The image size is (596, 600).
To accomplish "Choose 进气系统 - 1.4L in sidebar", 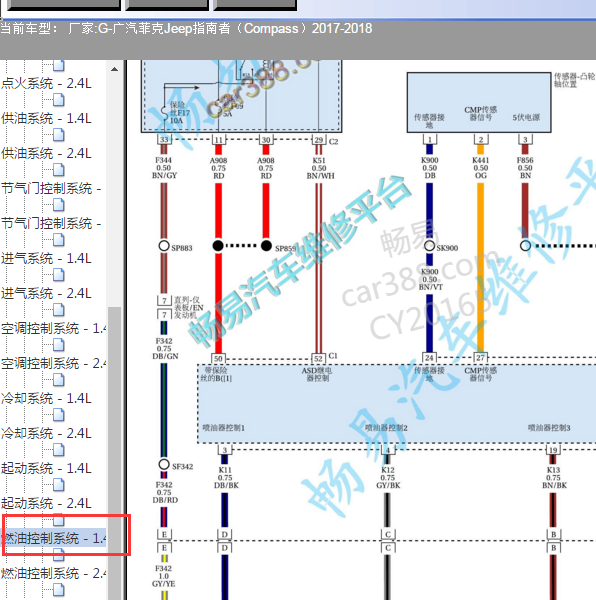I will point(46,258).
